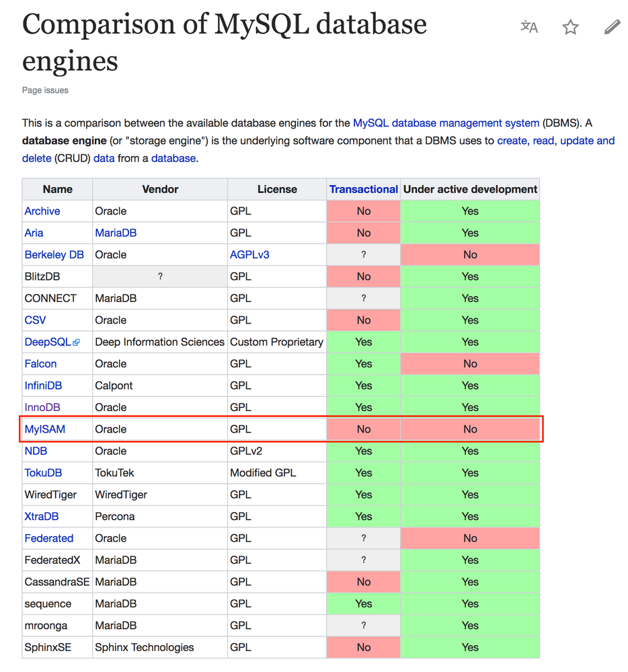Open the 'database' link ending the intro
Image resolution: width=628 pixels, height=672 pixels.
[x=173, y=158]
